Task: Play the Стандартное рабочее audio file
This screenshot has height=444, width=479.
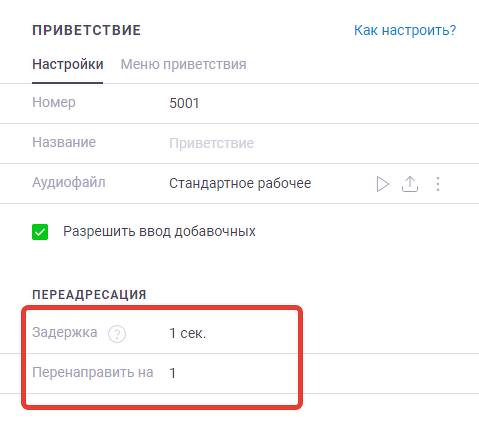Action: (383, 184)
